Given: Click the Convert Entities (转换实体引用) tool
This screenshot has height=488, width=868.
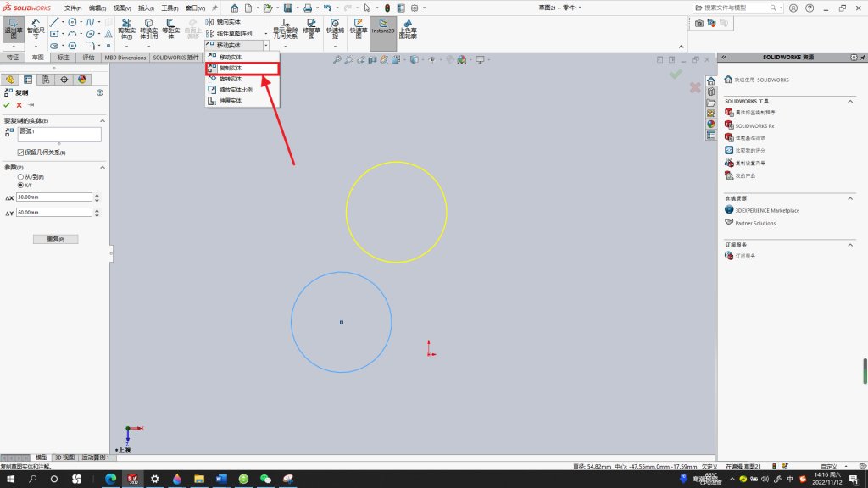Looking at the screenshot, I should point(148,30).
